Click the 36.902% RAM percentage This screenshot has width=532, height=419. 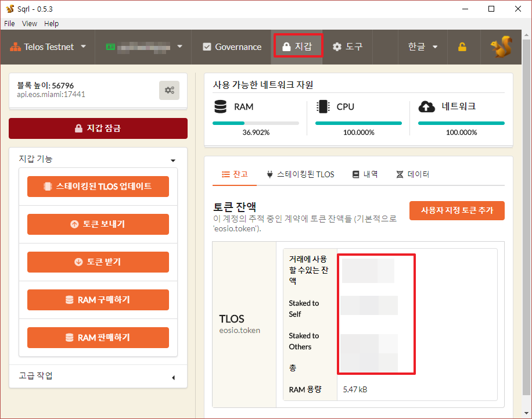(x=256, y=132)
